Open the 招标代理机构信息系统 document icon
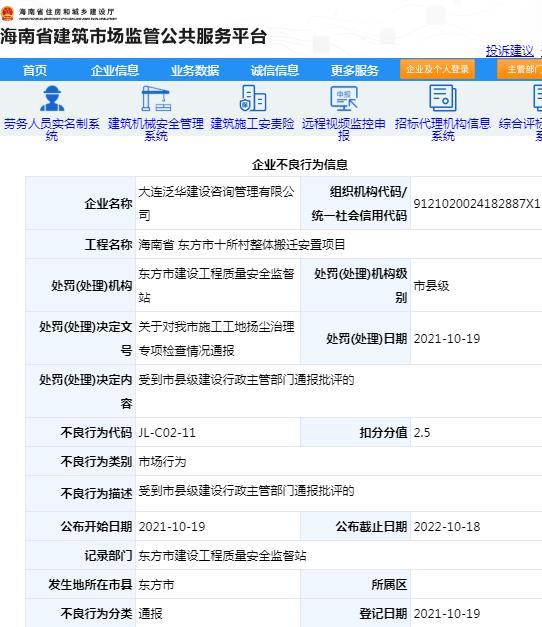 coord(443,98)
